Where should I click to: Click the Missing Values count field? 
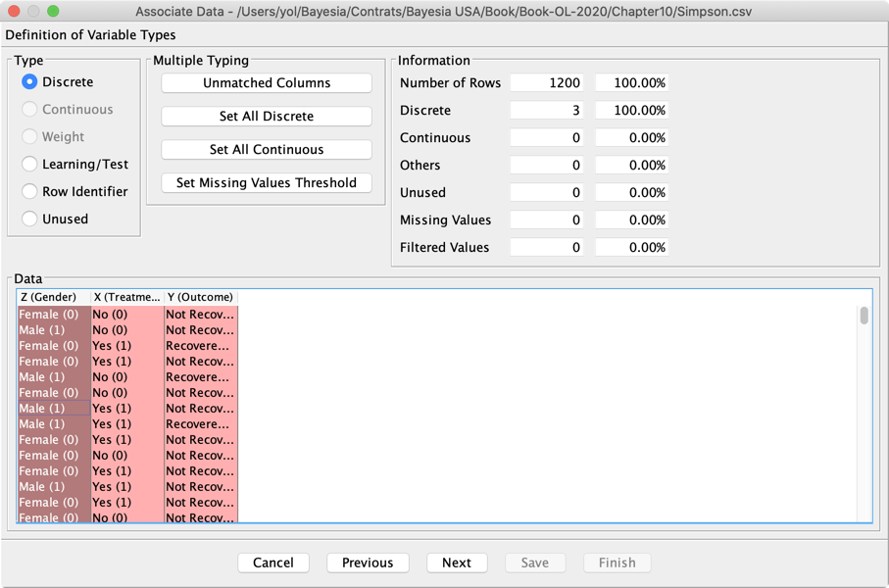(546, 220)
